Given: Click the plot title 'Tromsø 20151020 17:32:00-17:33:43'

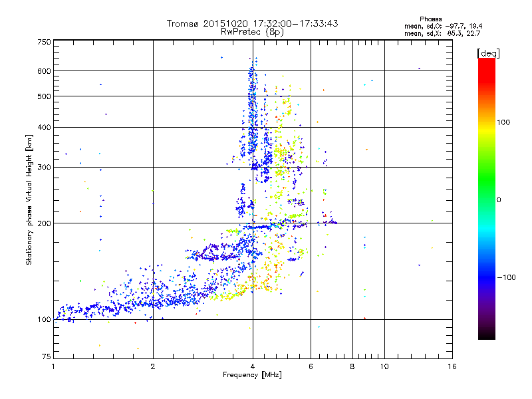Looking at the screenshot, I should 252,23.
